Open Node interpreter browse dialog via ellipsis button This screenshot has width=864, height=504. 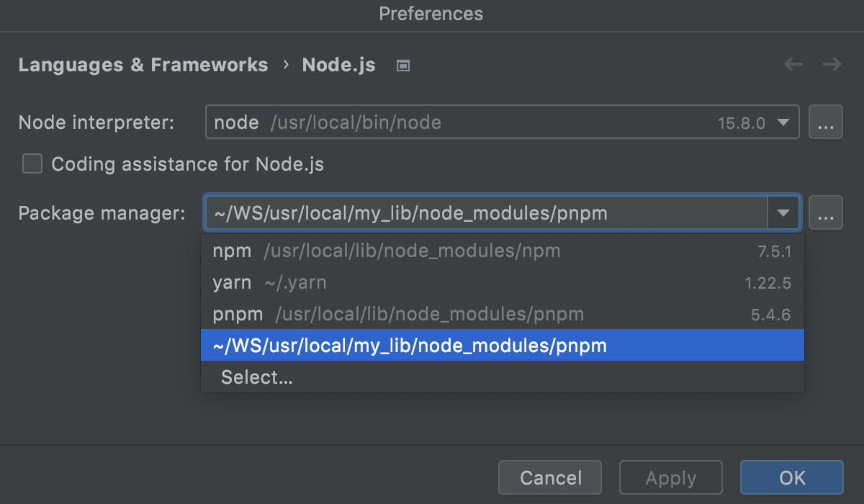(x=825, y=122)
